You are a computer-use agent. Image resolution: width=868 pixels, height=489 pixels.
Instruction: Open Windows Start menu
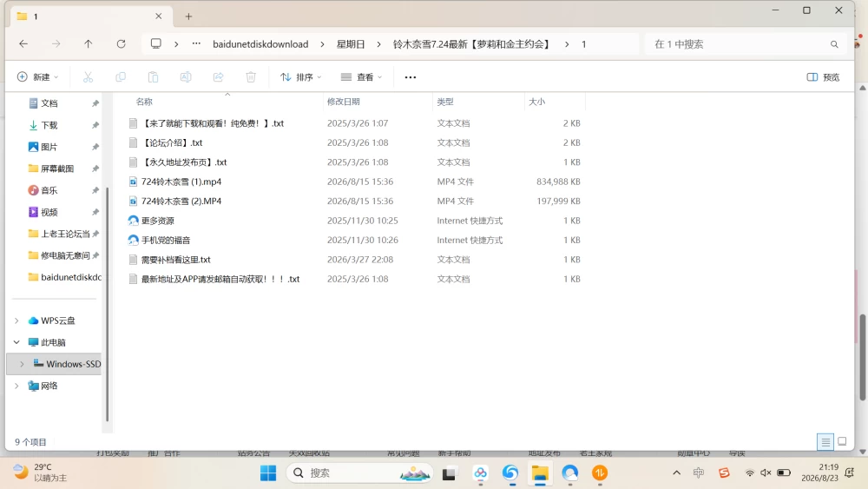[x=268, y=473]
